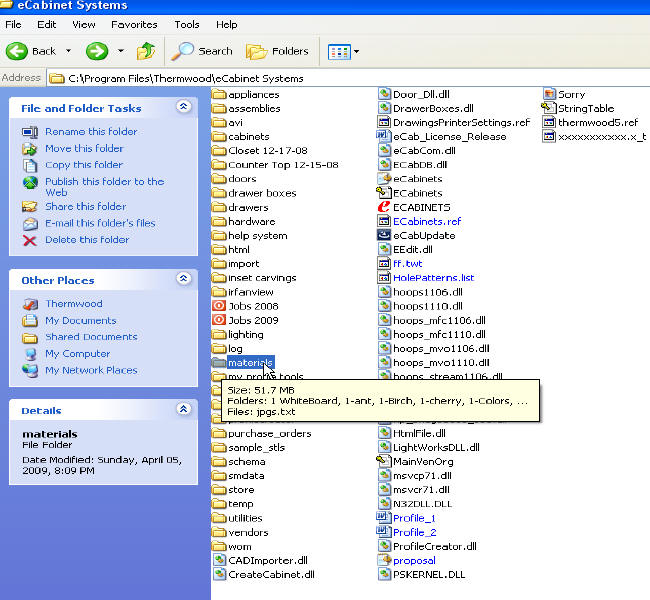
Task: Select the HolePatterns.list file icon
Action: pos(384,277)
